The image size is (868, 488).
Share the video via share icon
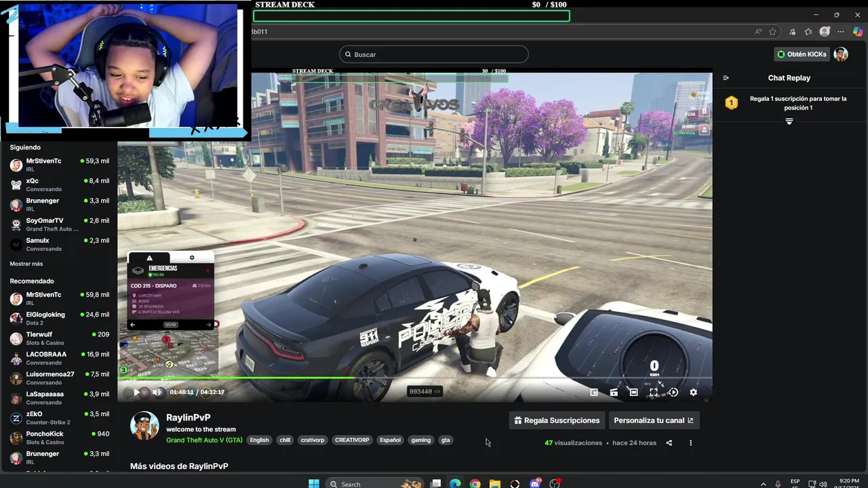(x=669, y=443)
